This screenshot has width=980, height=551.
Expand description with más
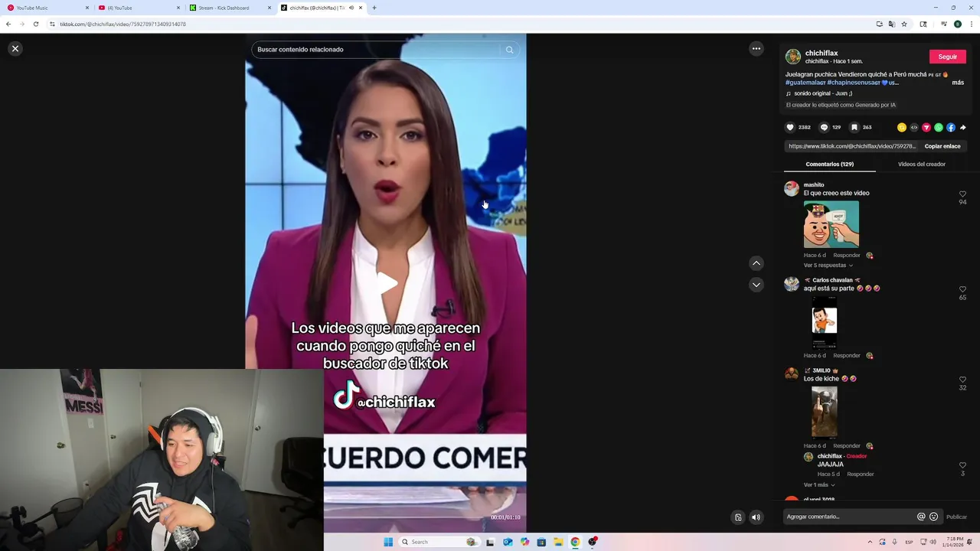click(958, 83)
